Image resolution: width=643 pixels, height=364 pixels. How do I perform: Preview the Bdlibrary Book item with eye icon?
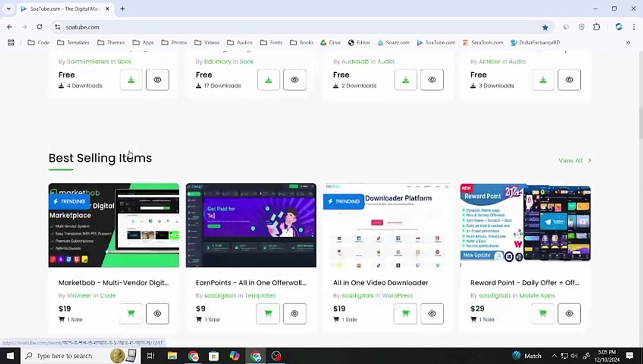[x=295, y=80]
